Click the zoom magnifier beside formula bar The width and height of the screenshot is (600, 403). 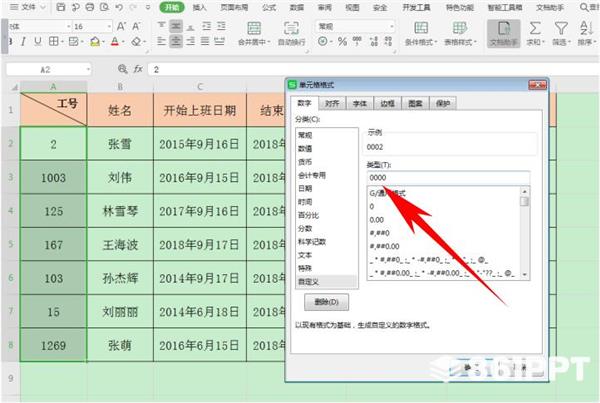click(x=122, y=69)
